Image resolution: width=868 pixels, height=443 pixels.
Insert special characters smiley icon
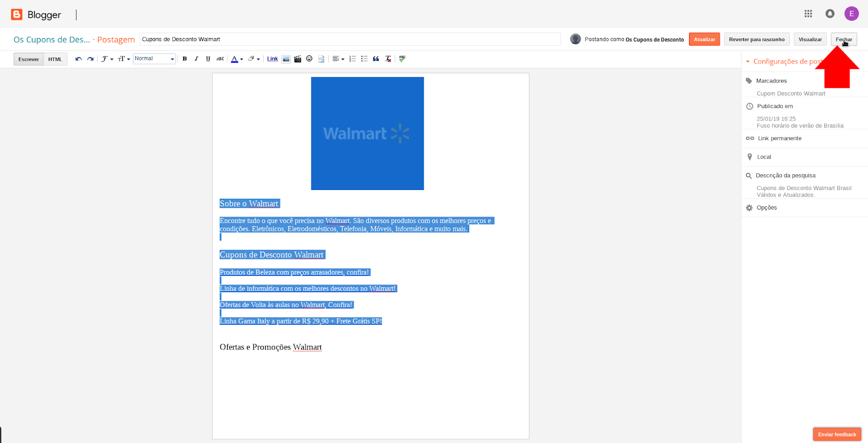(x=309, y=59)
